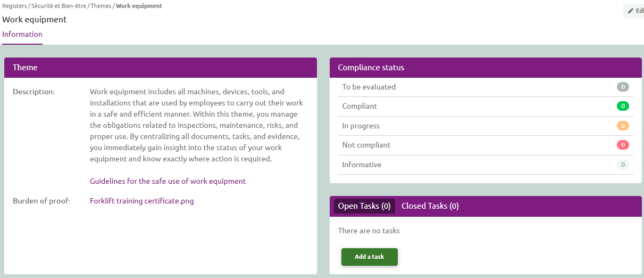Select the In progress status row

click(x=486, y=126)
